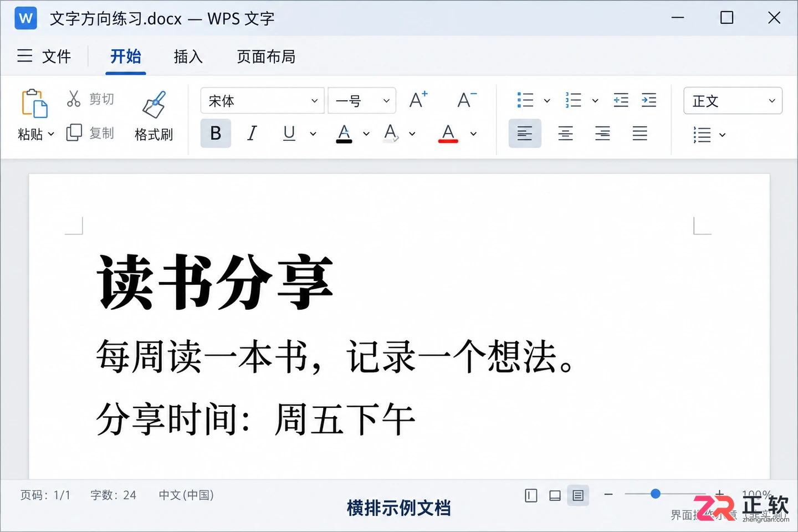Click the 中文(中国) language indicator
The image size is (798, 532).
point(186,495)
